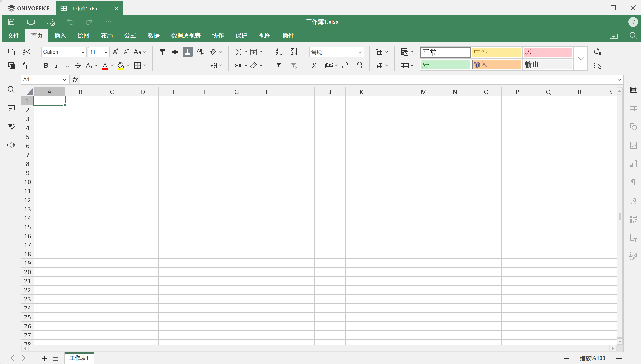641x364 pixels.
Task: Toggle bold formatting
Action: tap(46, 66)
